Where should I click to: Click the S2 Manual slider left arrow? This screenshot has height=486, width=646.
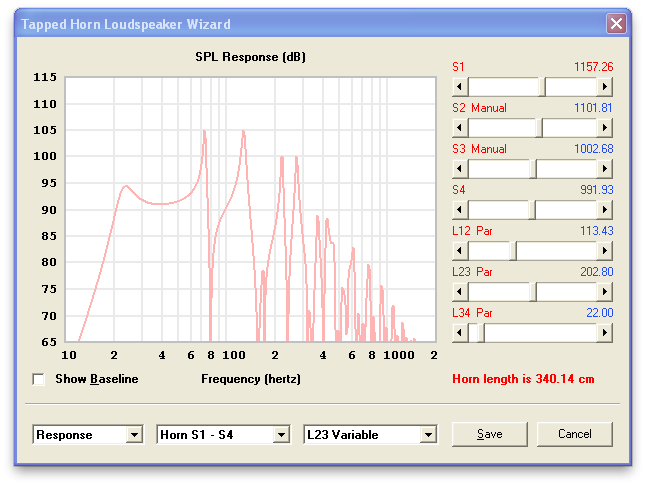click(460, 128)
